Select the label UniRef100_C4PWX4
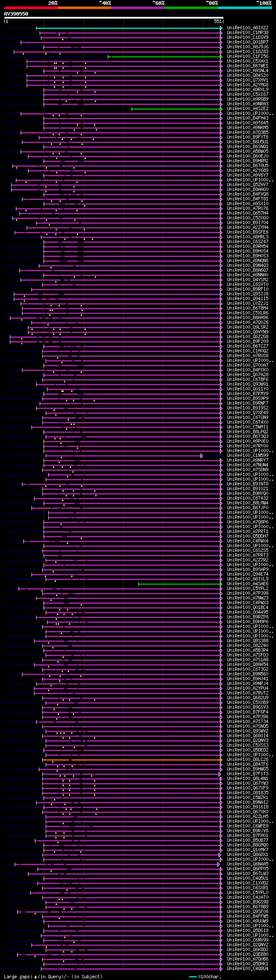The height and width of the screenshot is (980, 276). click(x=248, y=541)
